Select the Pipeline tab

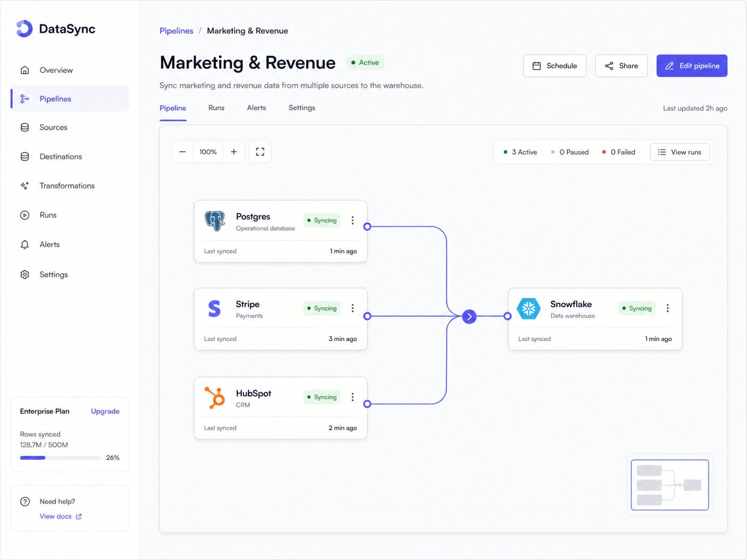coord(173,108)
